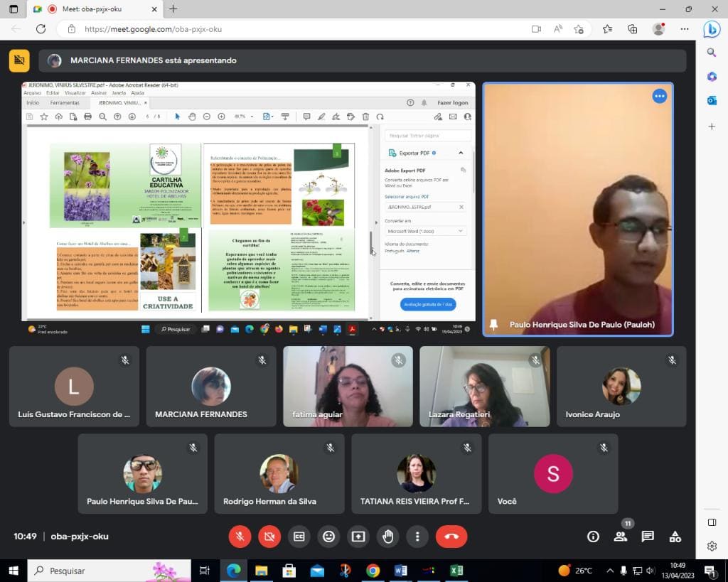Click the yellow presentation status icon
This screenshot has width=728, height=582.
coord(19,60)
